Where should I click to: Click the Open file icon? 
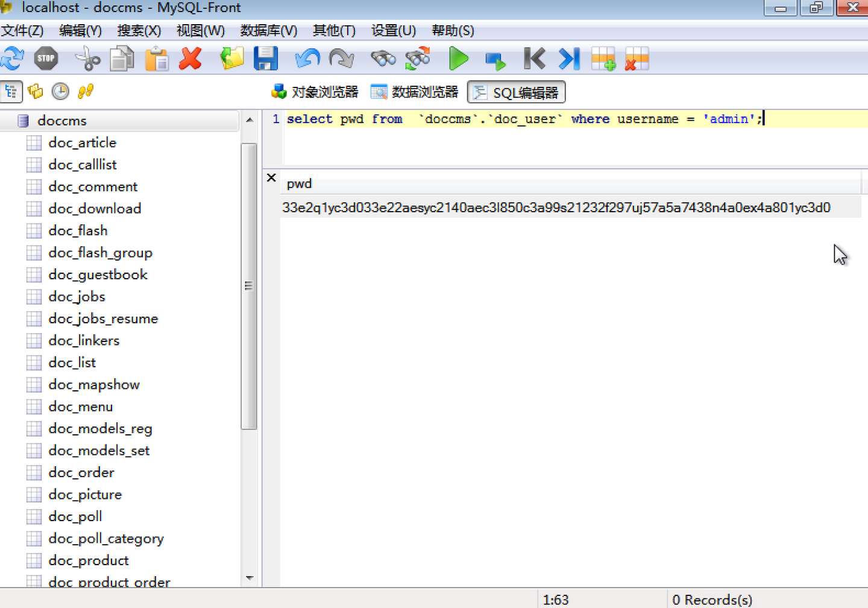[x=232, y=59]
